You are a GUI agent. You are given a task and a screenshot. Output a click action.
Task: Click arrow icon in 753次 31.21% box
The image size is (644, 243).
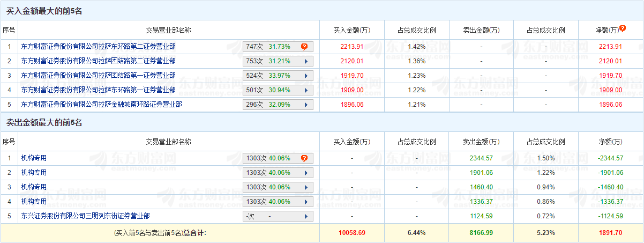tap(306, 61)
